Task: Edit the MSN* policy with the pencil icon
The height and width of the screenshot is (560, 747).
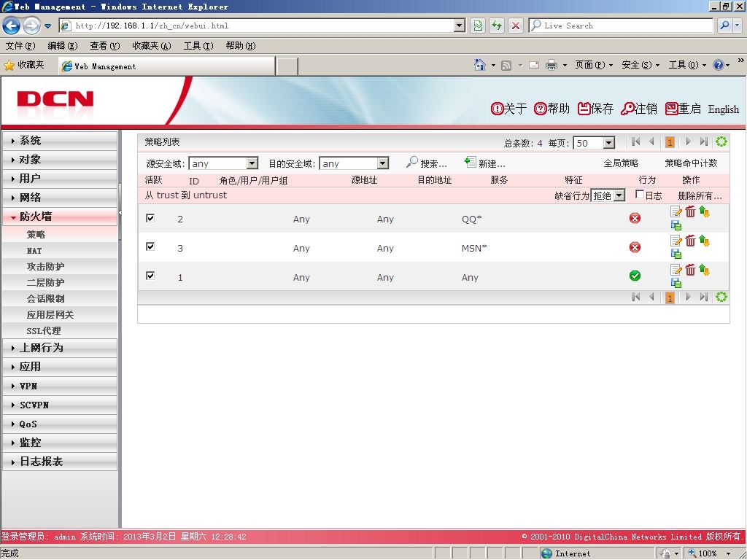Action: pyautogui.click(x=676, y=241)
